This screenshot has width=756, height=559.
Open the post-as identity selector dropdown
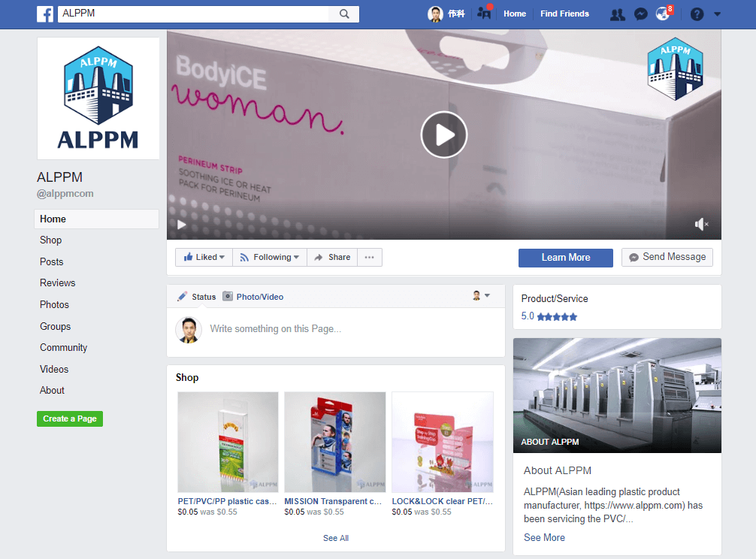tap(481, 296)
